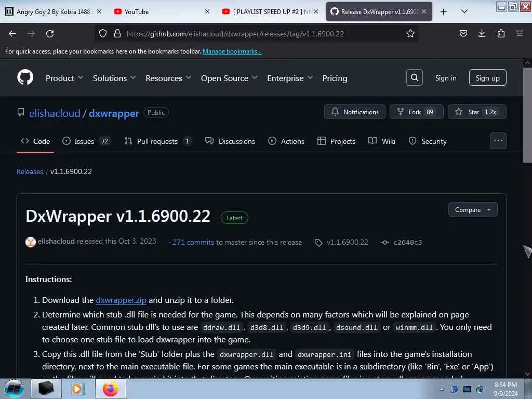Expand the Enterprise menu
This screenshot has height=399, width=532.
point(290,78)
